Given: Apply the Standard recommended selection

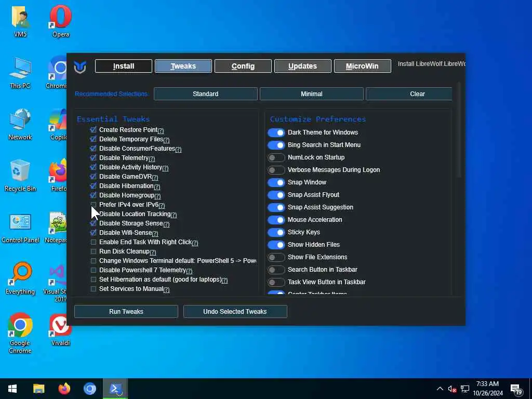Looking at the screenshot, I should 206,94.
